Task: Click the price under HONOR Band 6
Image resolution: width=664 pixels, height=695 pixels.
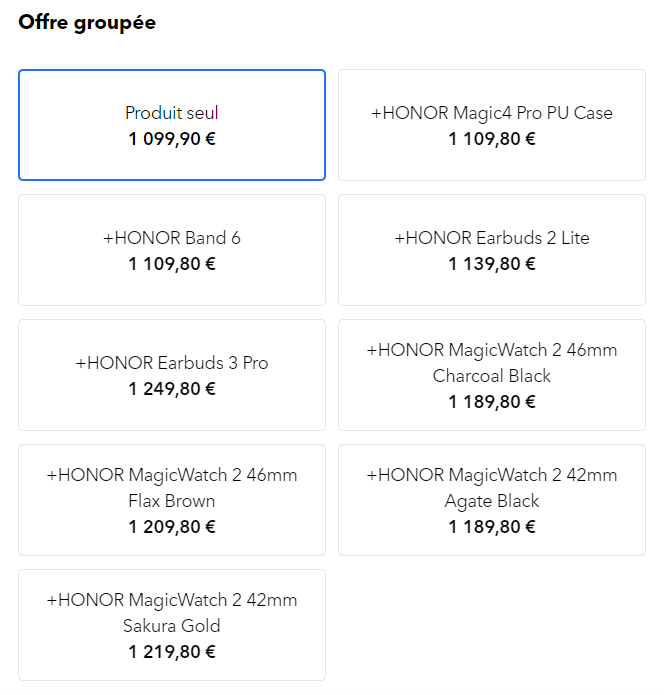Action: tap(172, 264)
